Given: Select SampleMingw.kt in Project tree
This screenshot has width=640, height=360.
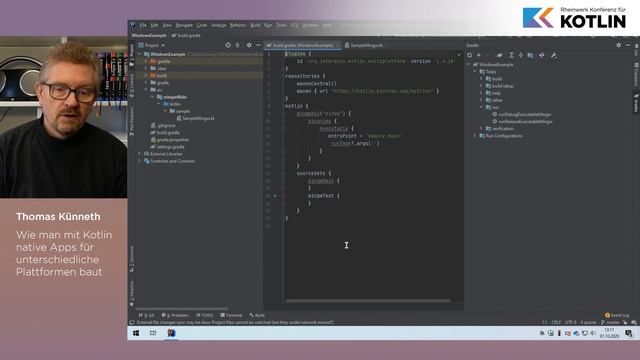Looking at the screenshot, I should tap(195, 118).
